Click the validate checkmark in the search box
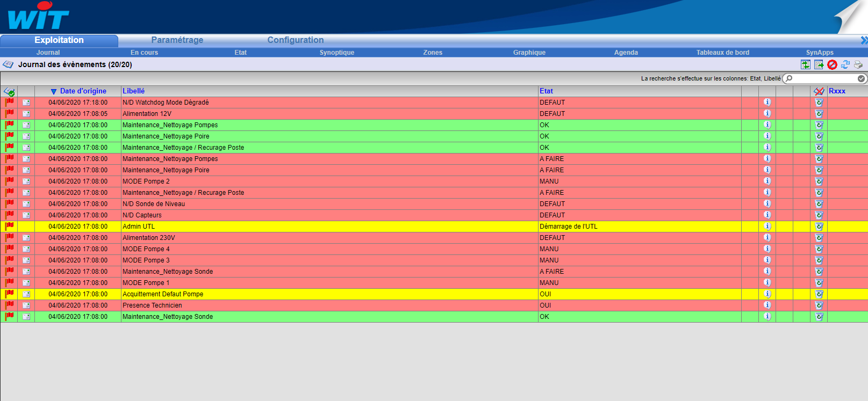 tap(861, 78)
